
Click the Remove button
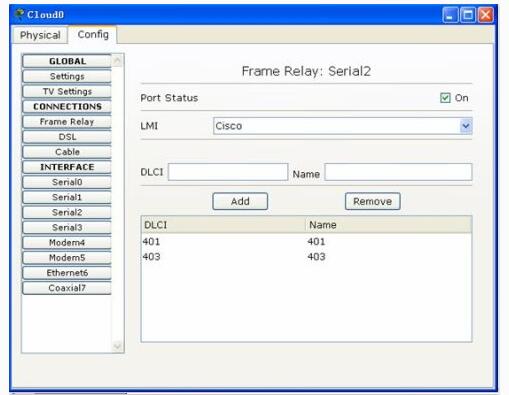point(372,201)
